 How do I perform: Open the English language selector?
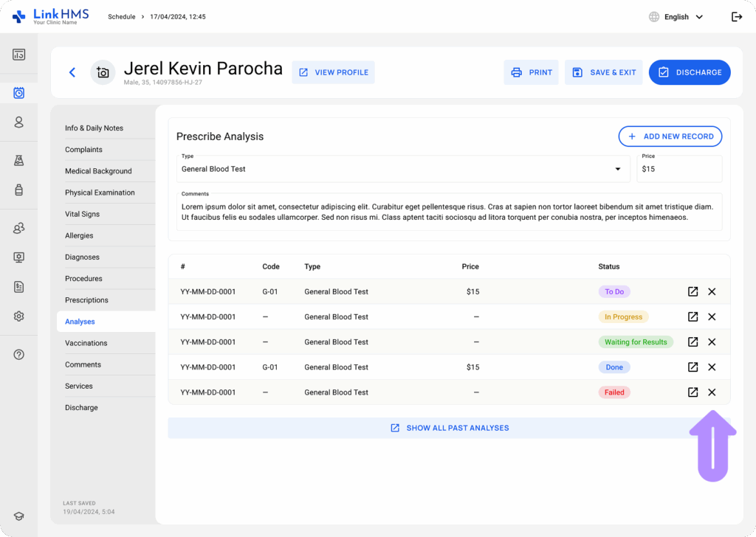tap(676, 17)
